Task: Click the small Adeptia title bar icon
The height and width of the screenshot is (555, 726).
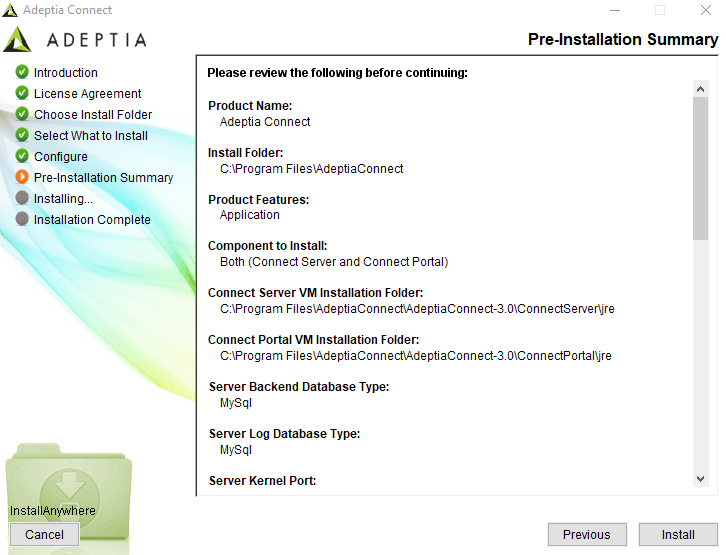Action: click(x=10, y=10)
